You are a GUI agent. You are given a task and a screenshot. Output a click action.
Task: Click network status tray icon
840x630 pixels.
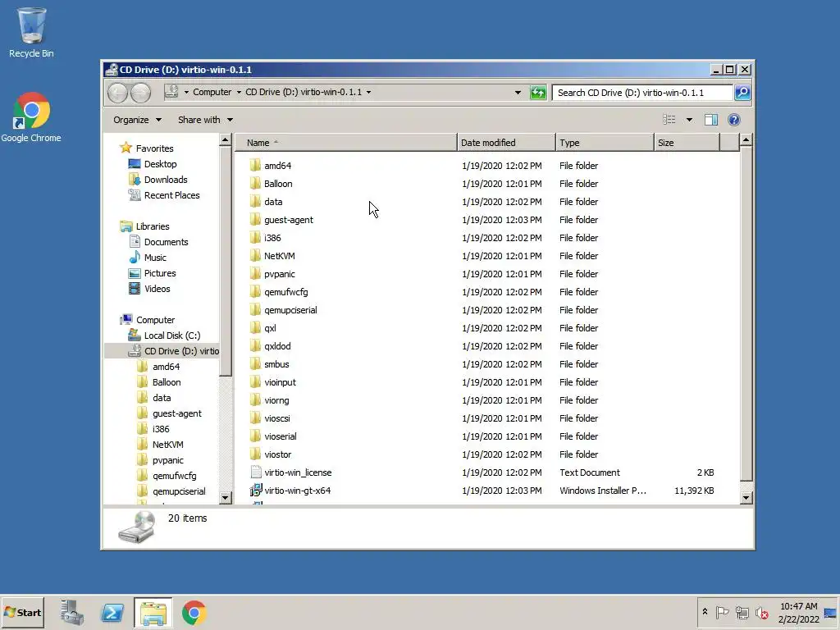[x=742, y=612]
